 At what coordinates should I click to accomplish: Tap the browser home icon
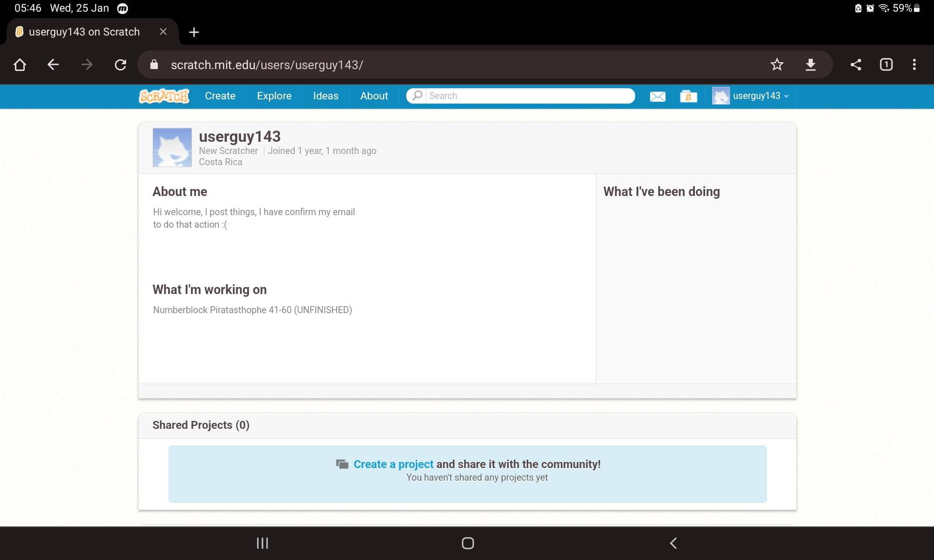coord(20,64)
